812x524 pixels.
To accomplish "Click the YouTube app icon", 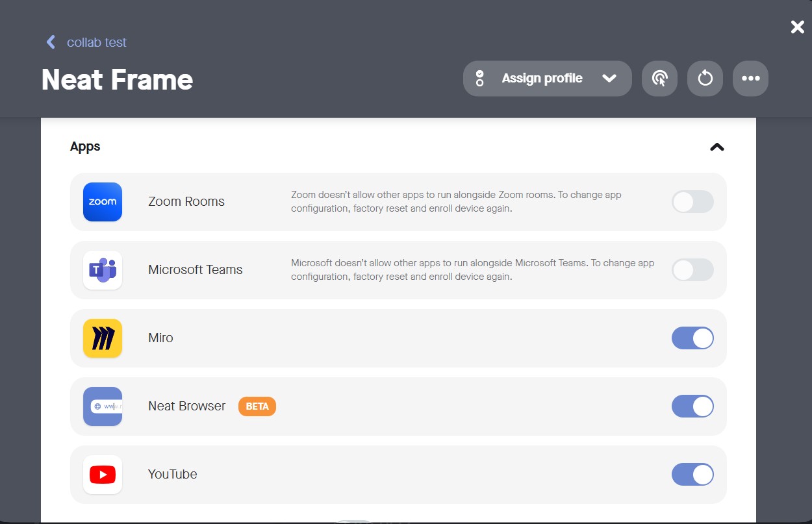I will click(x=103, y=475).
